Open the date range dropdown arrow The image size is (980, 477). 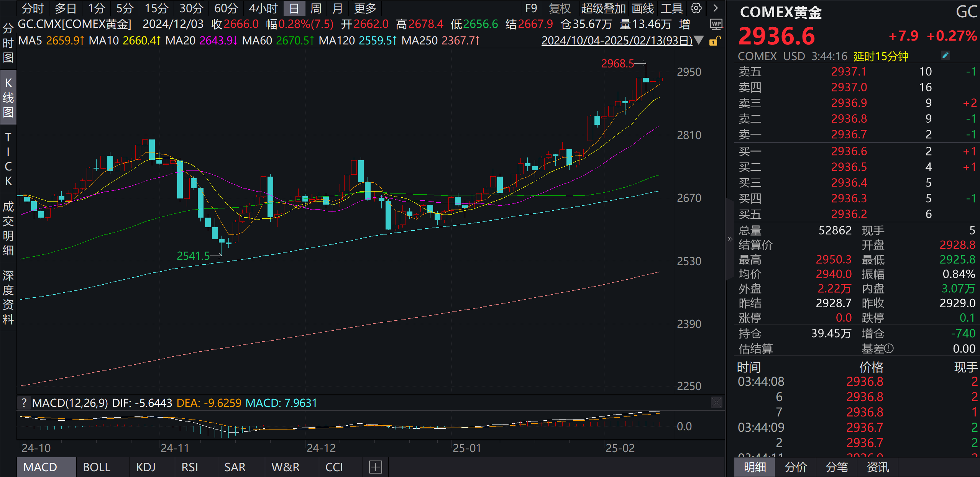[x=699, y=41]
